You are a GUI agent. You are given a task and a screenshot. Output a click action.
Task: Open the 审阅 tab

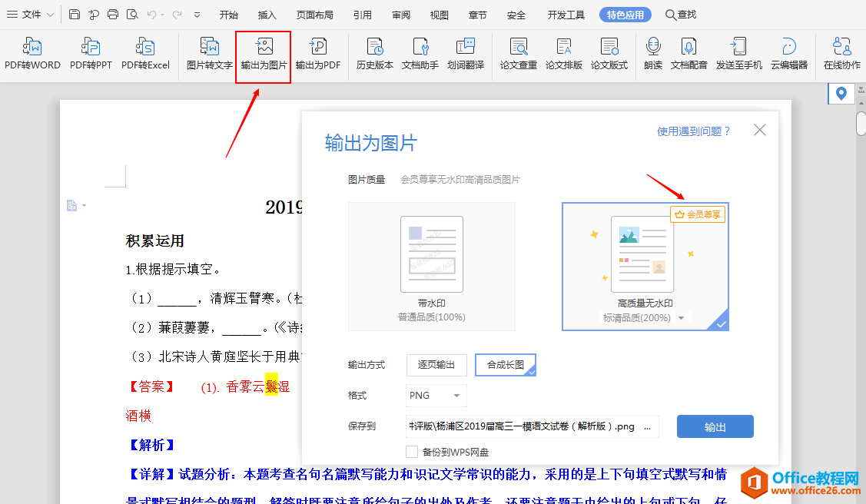point(401,15)
